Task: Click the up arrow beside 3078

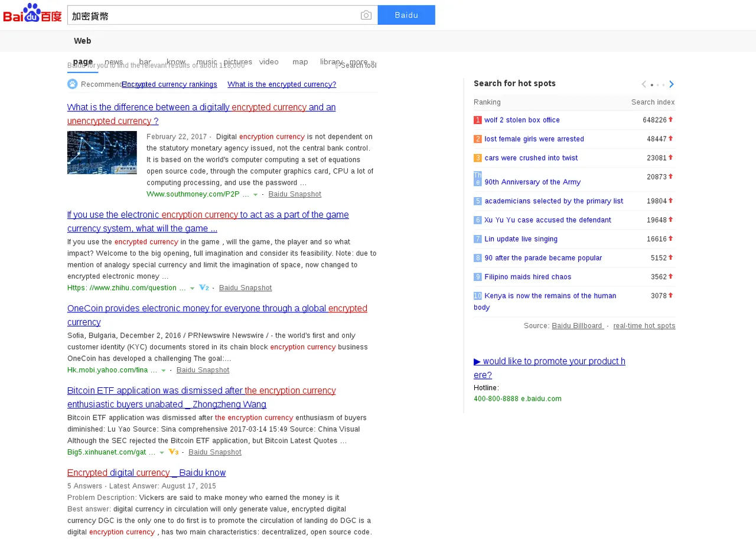Action: 671,295
